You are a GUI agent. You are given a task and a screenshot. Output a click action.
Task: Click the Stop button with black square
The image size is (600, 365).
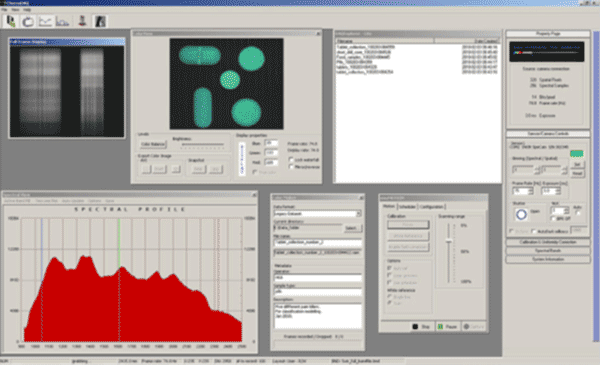[x=421, y=327]
